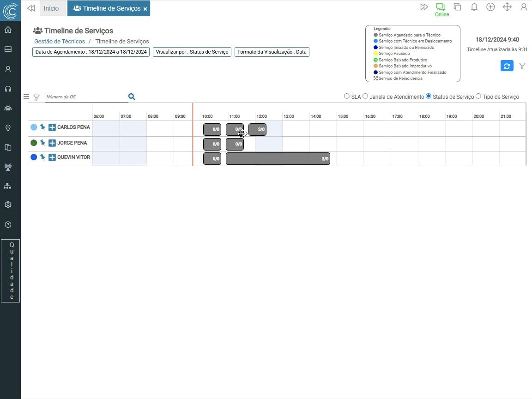Click QUEVIN VITOR's long 3/0 service bar

click(278, 159)
